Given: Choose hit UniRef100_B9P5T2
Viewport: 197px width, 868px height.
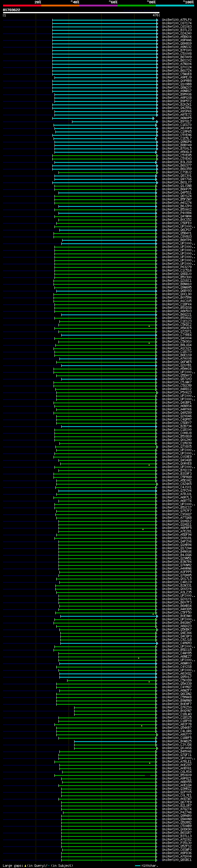Looking at the screenshot, I should pyautogui.click(x=176, y=101).
